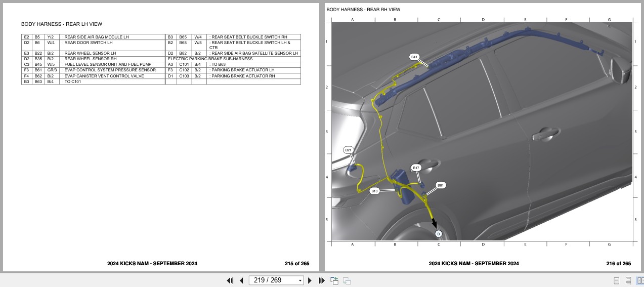Click 'REAR SEAT BELT BUCKLE SWITCH RH'
The height and width of the screenshot is (287, 644).
coord(249,37)
